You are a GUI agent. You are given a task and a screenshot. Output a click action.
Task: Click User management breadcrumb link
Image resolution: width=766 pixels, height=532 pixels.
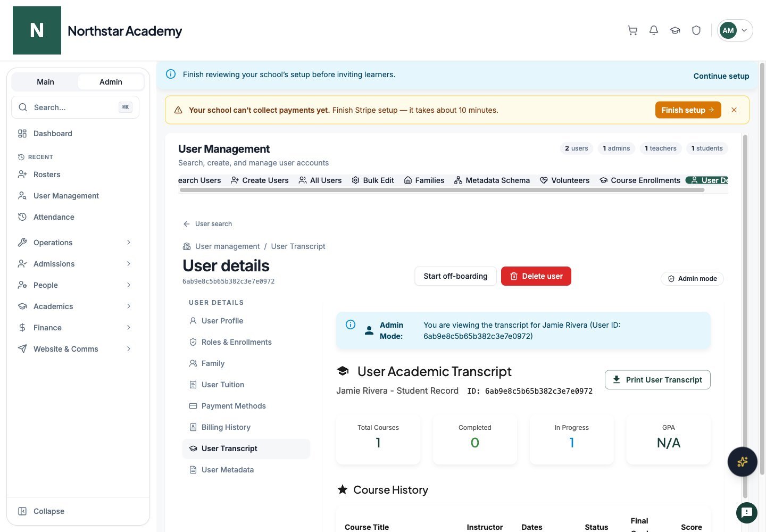pos(227,246)
